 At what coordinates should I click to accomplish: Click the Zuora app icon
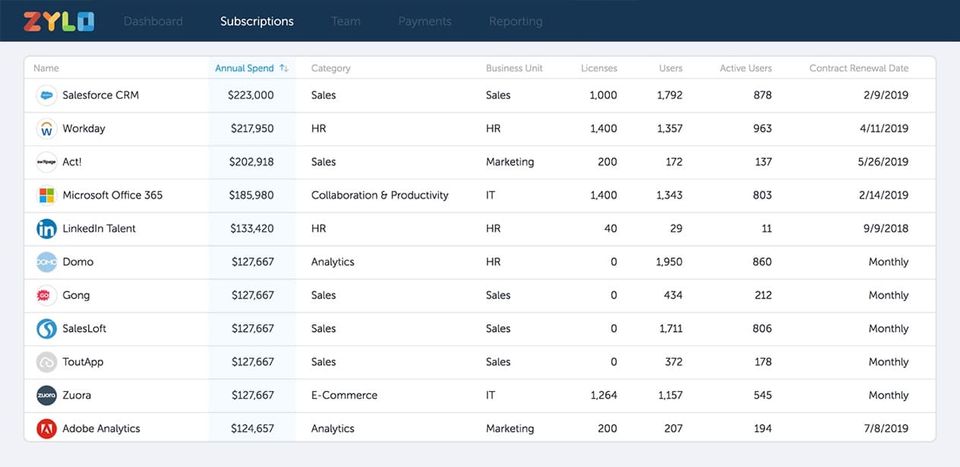coord(46,395)
